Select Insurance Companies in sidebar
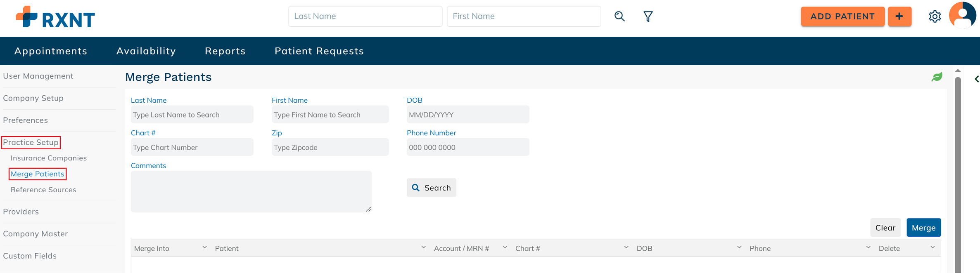980x273 pixels. (49, 158)
